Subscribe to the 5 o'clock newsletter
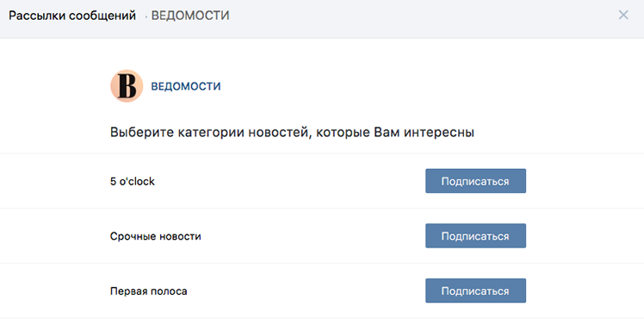Image resolution: width=644 pixels, height=325 pixels. [x=475, y=181]
